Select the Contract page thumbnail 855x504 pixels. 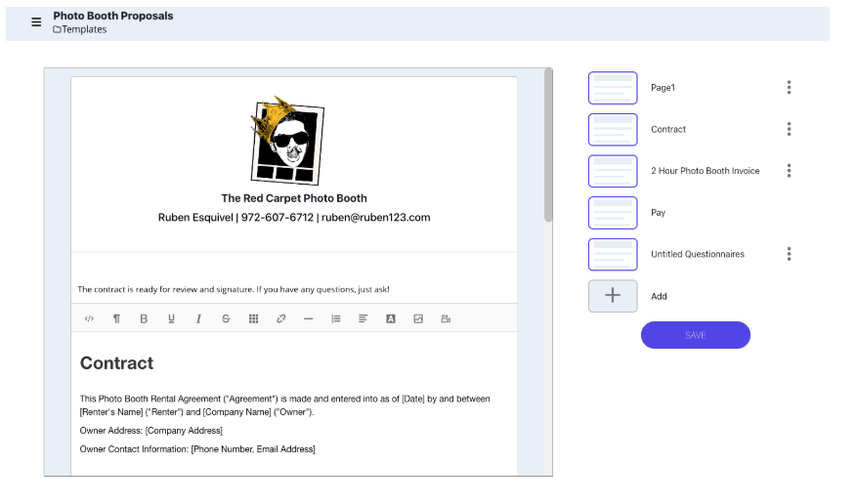[613, 130]
